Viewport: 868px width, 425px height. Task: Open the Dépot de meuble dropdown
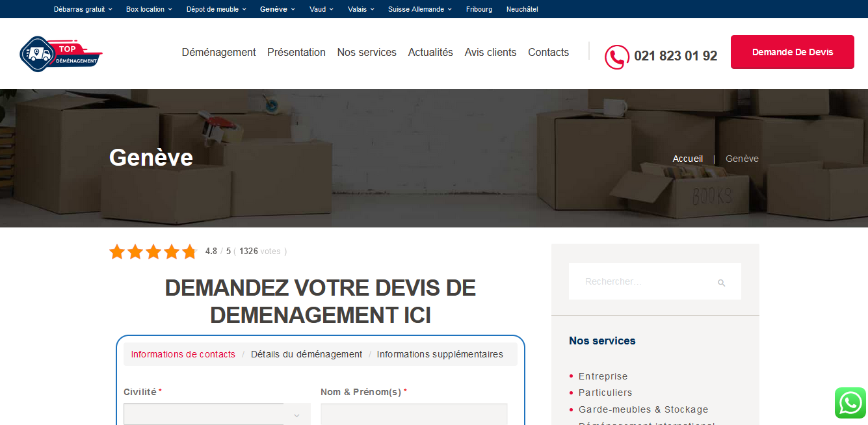coord(216,9)
